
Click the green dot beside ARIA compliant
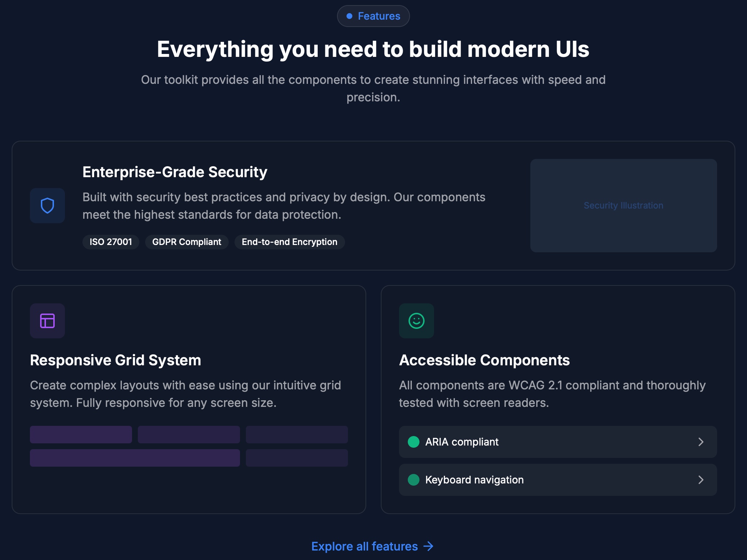pyautogui.click(x=414, y=442)
